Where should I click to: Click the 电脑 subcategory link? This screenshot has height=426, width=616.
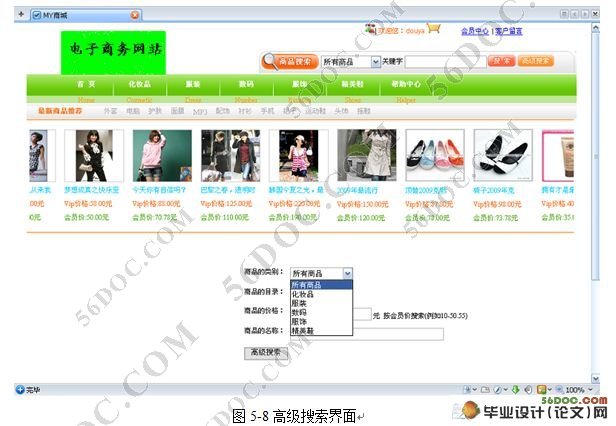(133, 111)
